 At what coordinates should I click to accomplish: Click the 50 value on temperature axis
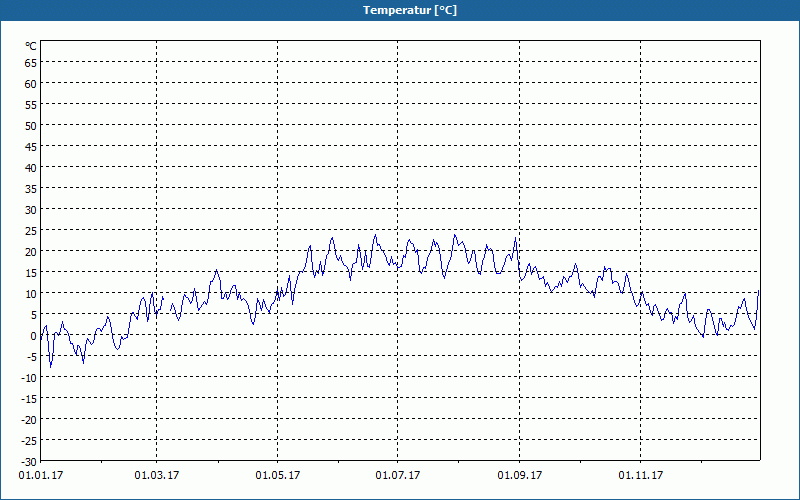[31, 126]
